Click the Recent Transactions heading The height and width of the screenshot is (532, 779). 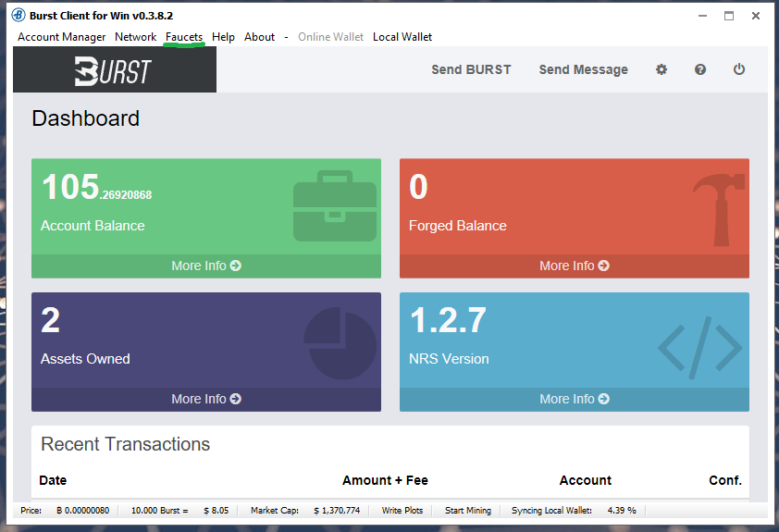(125, 444)
